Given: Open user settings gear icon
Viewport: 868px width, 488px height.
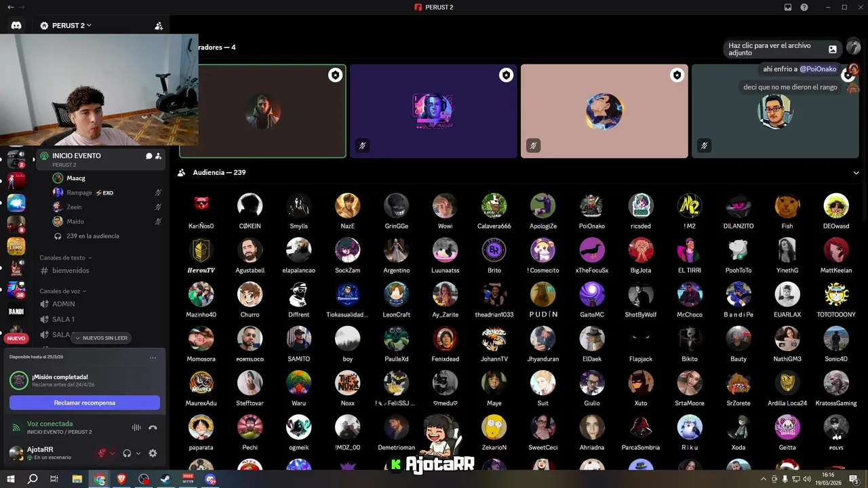Looking at the screenshot, I should [x=153, y=453].
